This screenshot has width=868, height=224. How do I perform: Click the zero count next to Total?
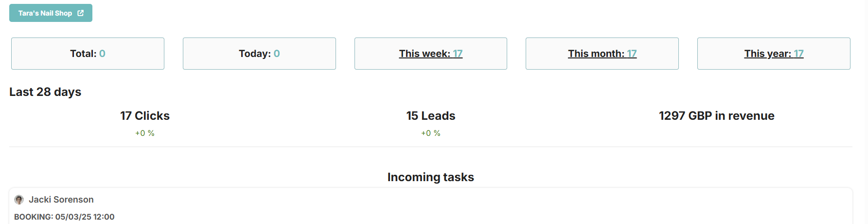[102, 54]
